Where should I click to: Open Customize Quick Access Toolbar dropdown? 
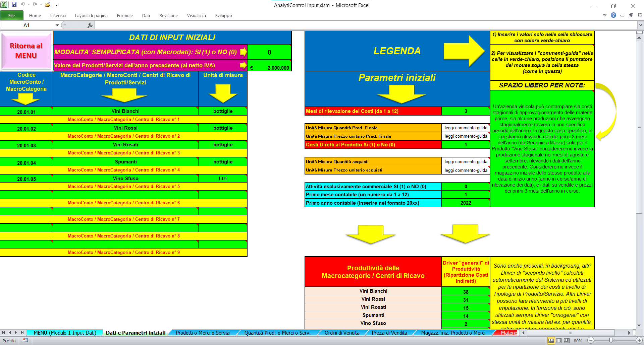pyautogui.click(x=56, y=5)
